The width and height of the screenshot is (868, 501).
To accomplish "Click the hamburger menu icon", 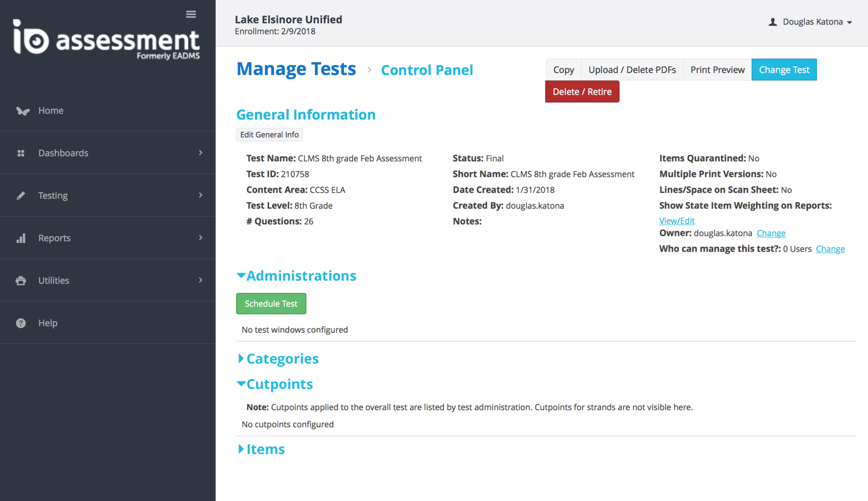I will pyautogui.click(x=191, y=14).
